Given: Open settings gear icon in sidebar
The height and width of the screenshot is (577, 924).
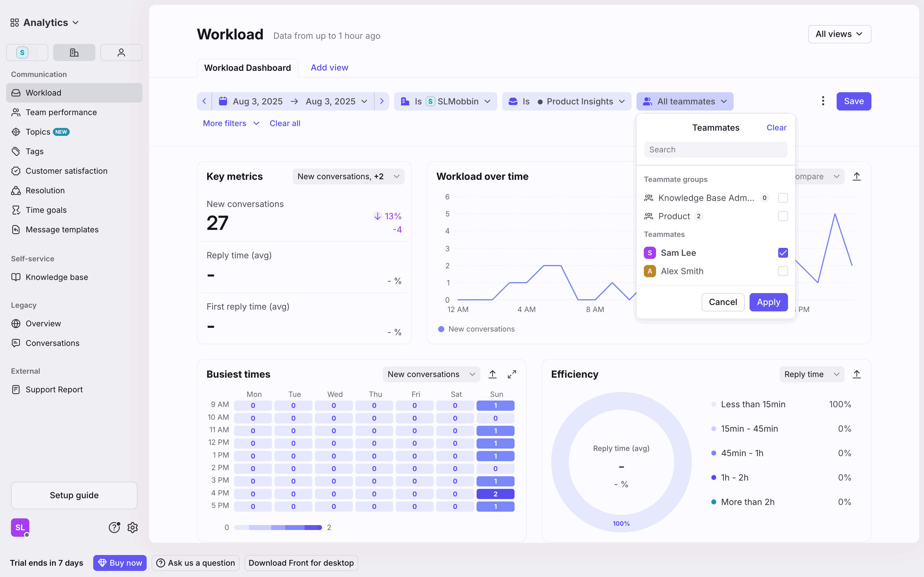Looking at the screenshot, I should click(x=133, y=528).
